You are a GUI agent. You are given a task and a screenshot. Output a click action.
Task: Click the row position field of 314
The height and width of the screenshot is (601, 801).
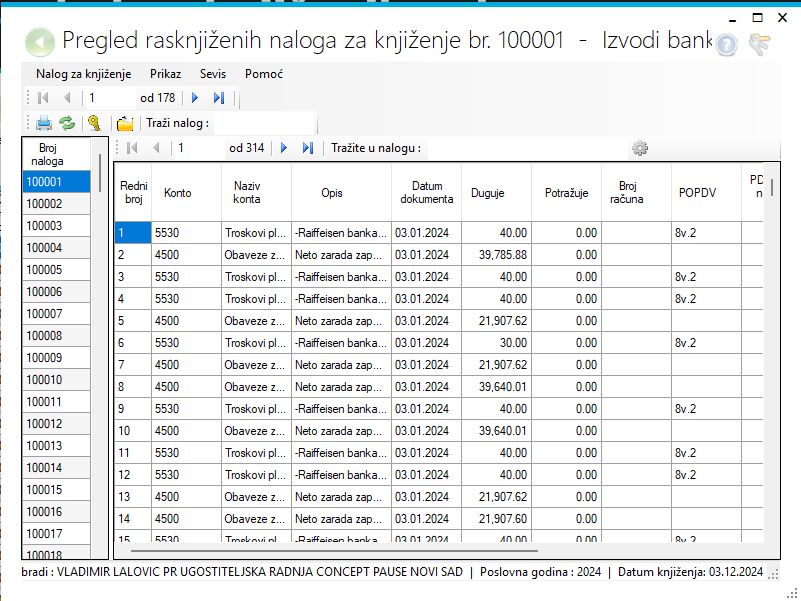[199, 148]
